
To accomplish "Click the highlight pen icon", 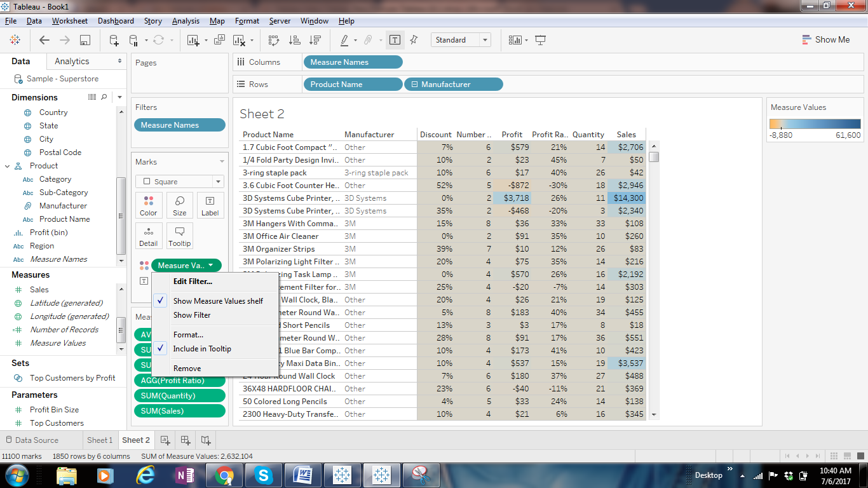I will (344, 40).
